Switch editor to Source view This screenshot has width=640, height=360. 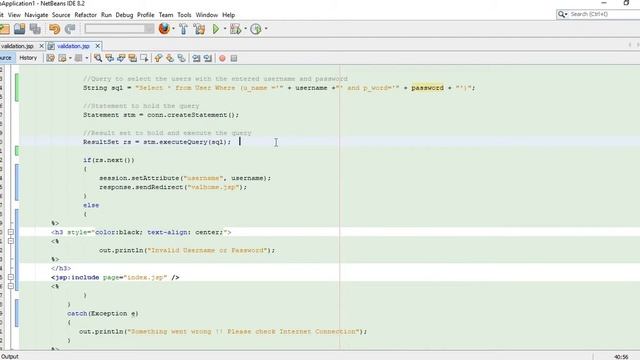tap(6, 58)
